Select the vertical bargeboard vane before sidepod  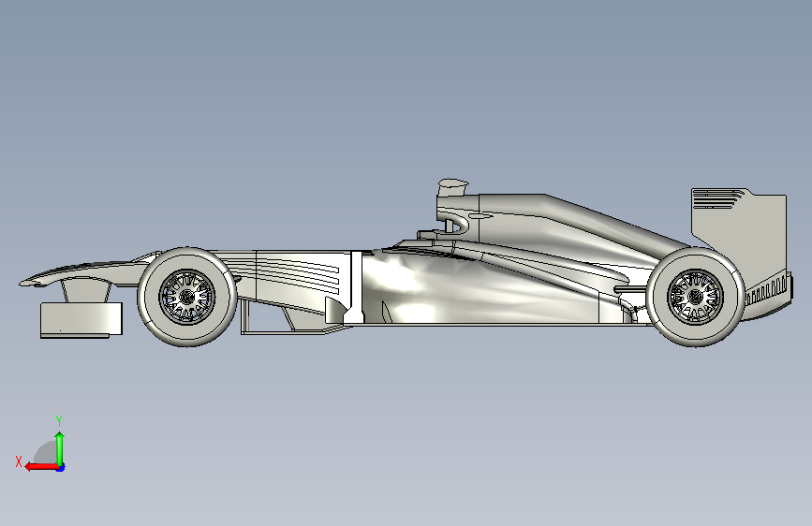click(x=356, y=286)
